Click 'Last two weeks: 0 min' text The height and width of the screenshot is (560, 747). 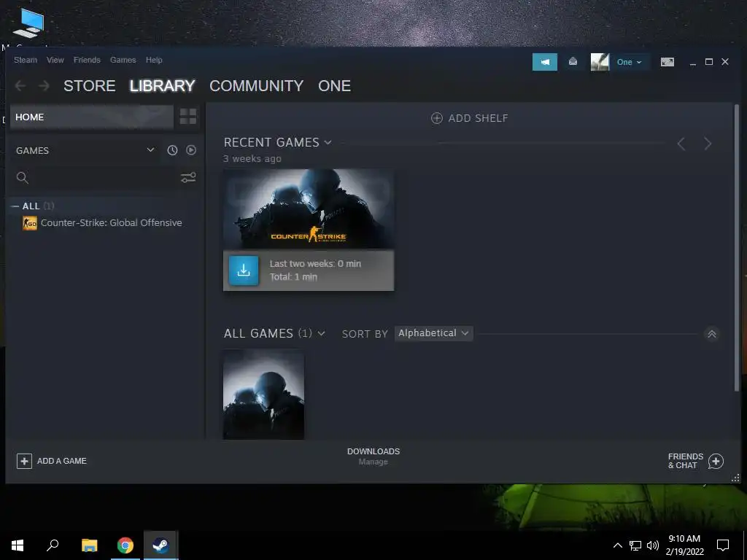(315, 264)
